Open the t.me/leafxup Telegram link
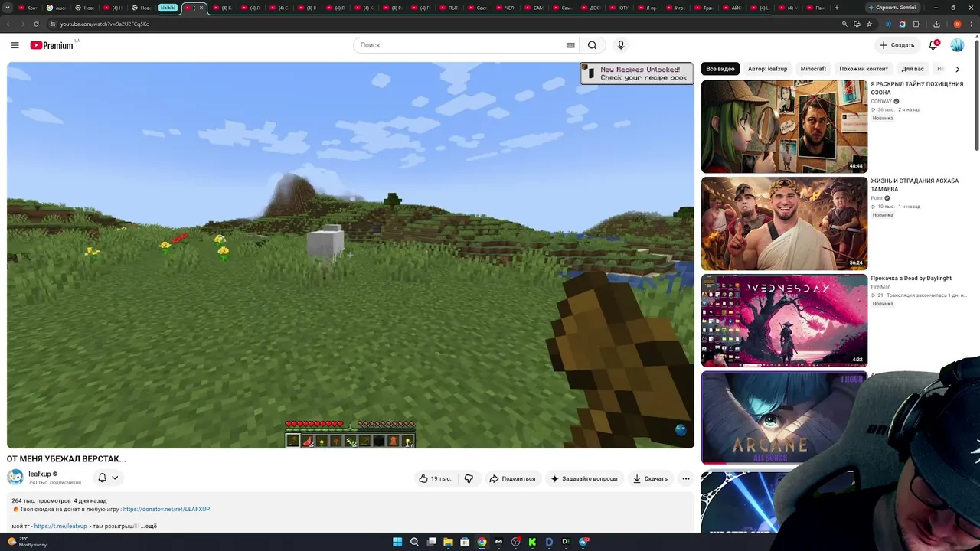Screen dimensions: 980x551 pos(60,527)
